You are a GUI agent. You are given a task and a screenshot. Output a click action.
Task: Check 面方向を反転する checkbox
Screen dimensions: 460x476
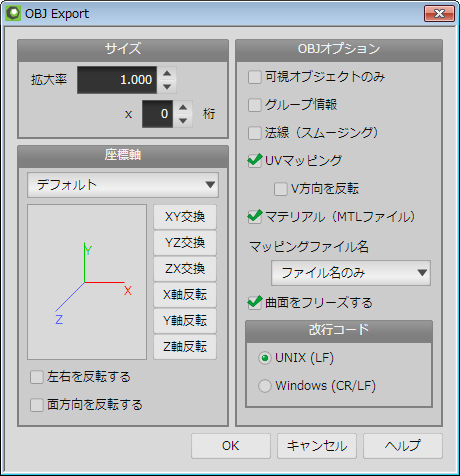click(37, 405)
